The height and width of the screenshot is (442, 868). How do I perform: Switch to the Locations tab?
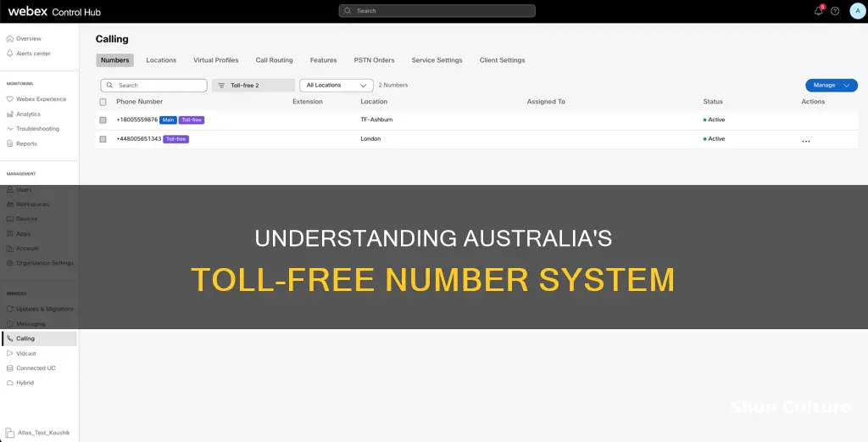point(161,60)
